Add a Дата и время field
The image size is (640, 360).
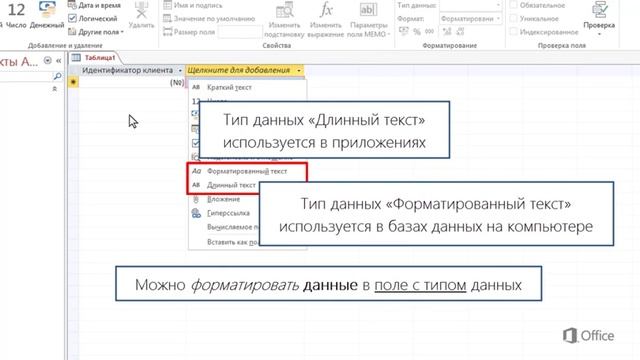point(94,5)
